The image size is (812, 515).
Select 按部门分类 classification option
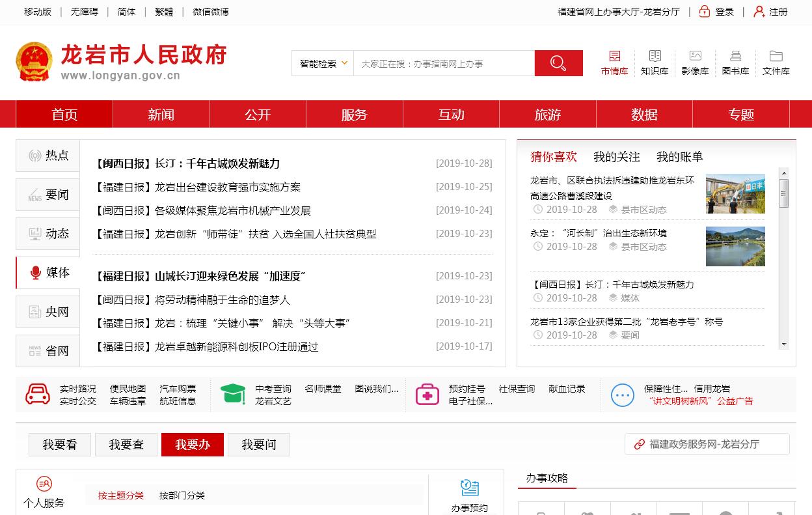[182, 495]
